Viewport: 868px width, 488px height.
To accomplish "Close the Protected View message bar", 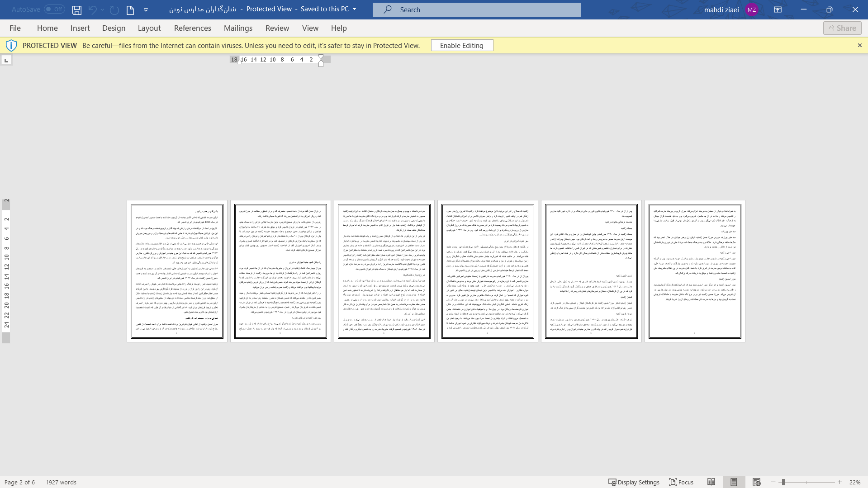I will (860, 45).
